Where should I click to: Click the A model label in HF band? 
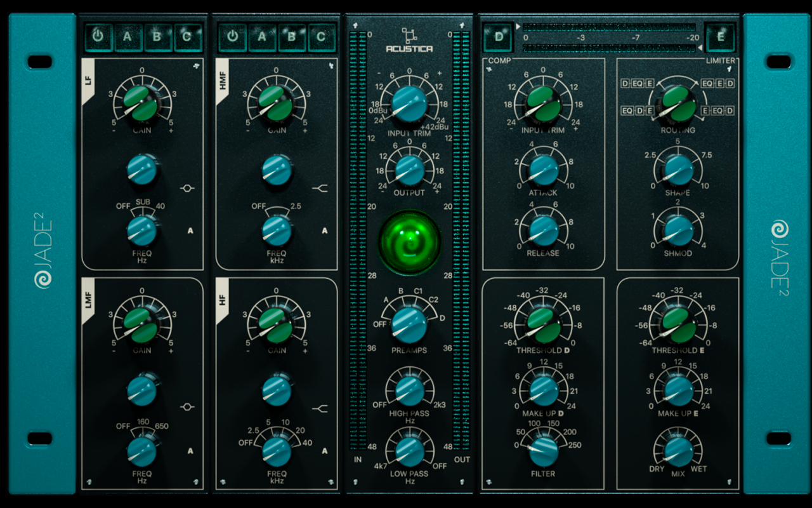click(325, 451)
